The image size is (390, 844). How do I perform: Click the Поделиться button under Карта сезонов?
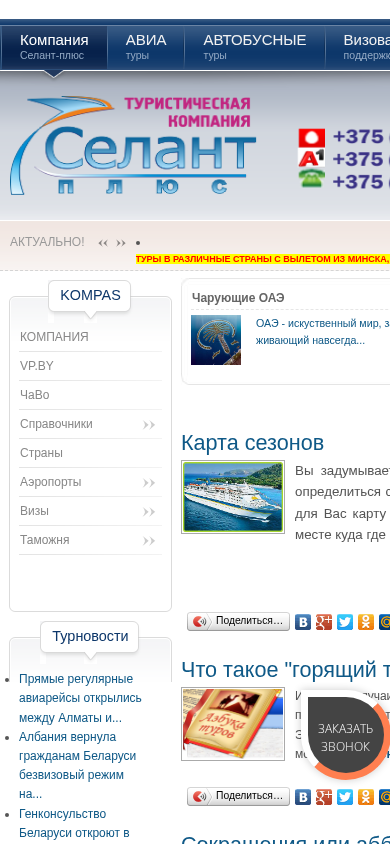(238, 622)
